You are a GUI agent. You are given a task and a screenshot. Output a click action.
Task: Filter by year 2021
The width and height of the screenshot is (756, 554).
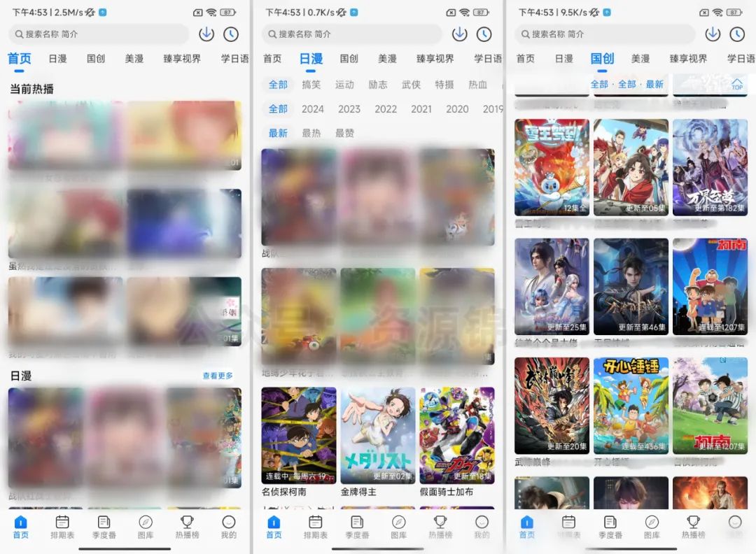421,109
